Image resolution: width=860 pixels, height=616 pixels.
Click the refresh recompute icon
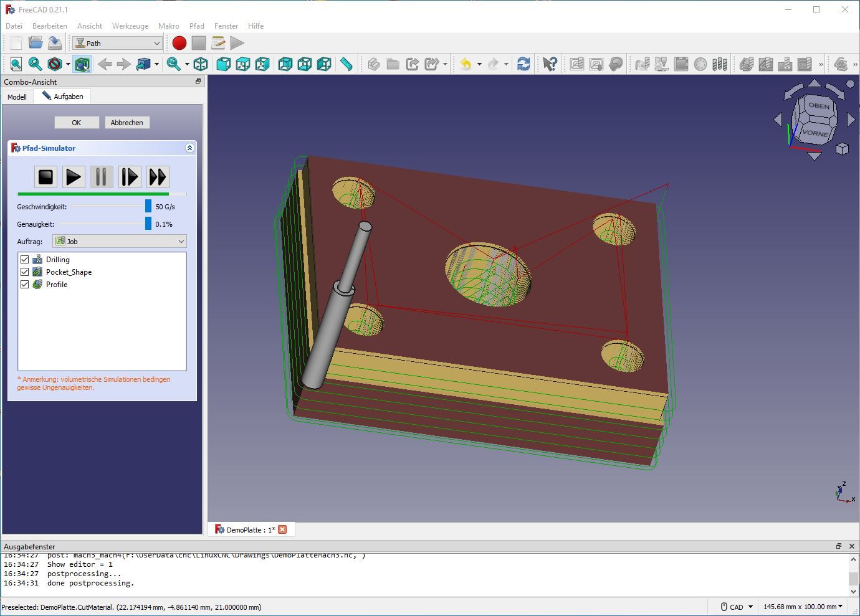point(523,64)
